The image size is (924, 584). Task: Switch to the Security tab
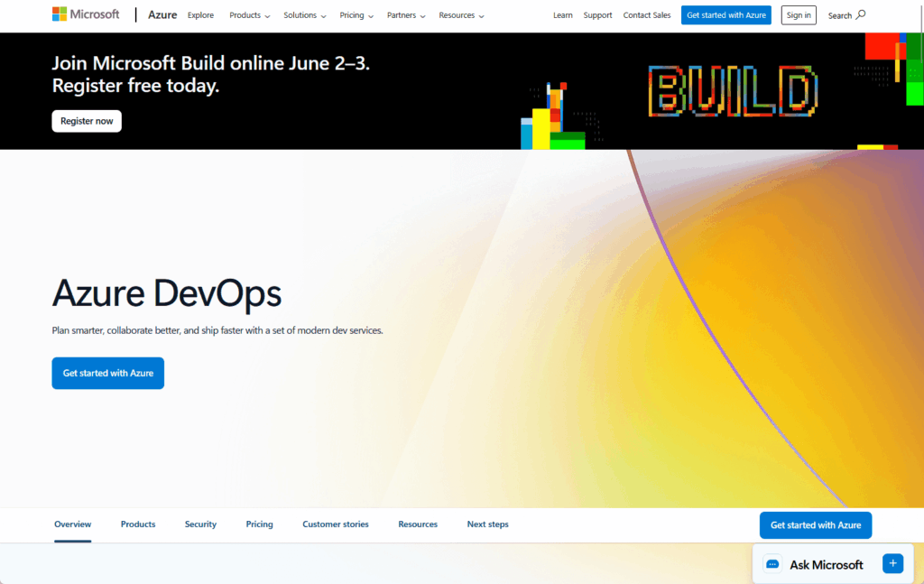[x=200, y=524]
